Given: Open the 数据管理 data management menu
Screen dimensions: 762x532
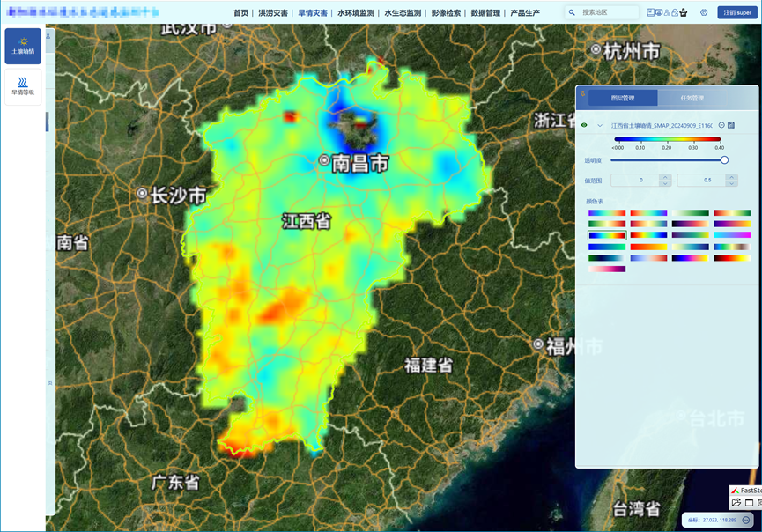Looking at the screenshot, I should coord(485,13).
